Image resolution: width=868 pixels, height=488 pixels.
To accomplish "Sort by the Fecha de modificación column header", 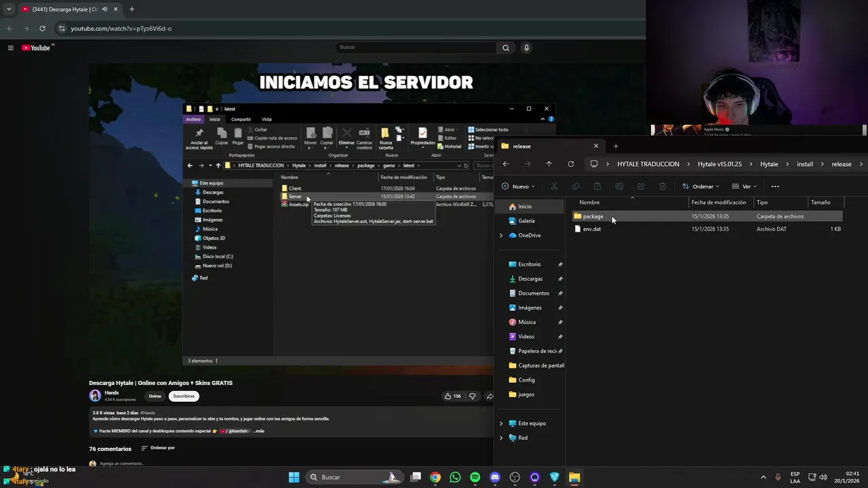I will coord(719,202).
